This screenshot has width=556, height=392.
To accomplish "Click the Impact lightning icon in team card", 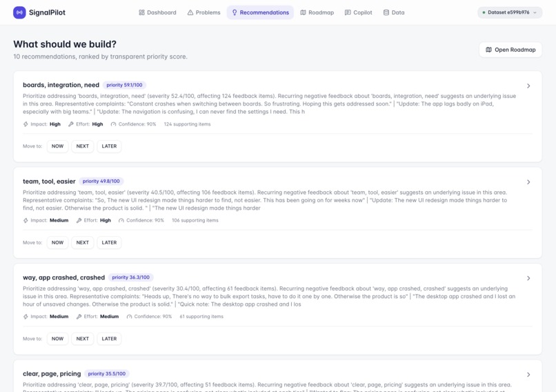I will coord(26,220).
